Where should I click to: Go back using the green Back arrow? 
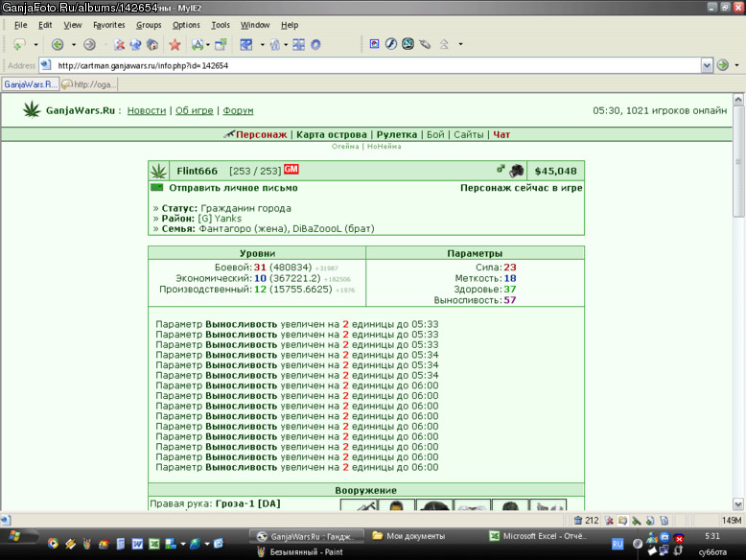(58, 44)
